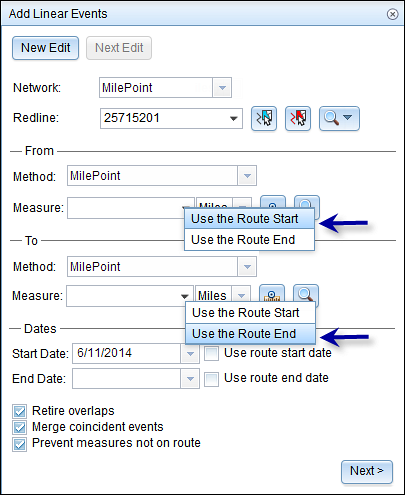Open the To Miles units dropdown
Image resolution: width=405 pixels, height=495 pixels.
coord(241,296)
